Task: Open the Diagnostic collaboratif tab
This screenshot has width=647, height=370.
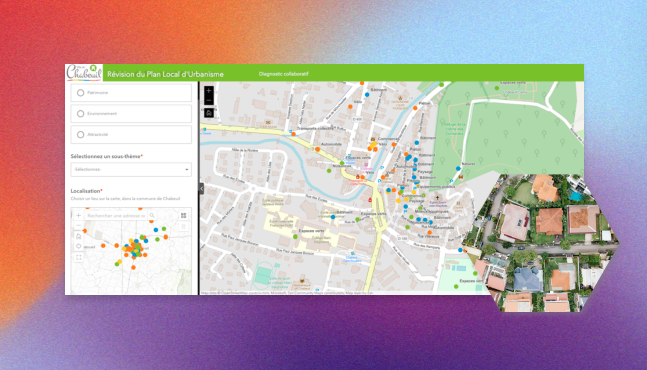Action: click(283, 74)
